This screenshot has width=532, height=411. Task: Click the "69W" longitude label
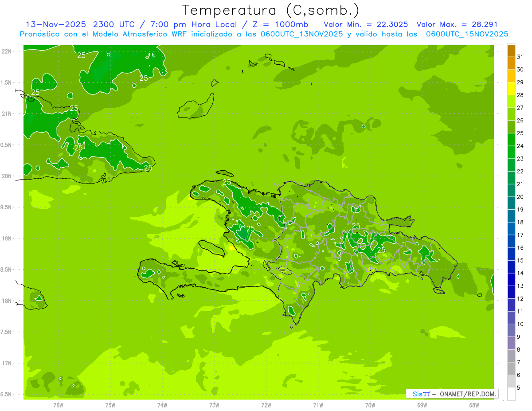[422, 405]
